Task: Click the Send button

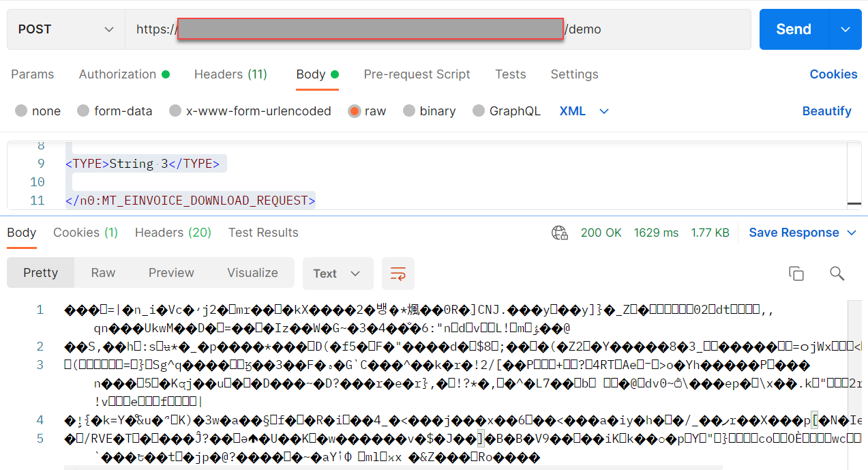Action: click(794, 29)
